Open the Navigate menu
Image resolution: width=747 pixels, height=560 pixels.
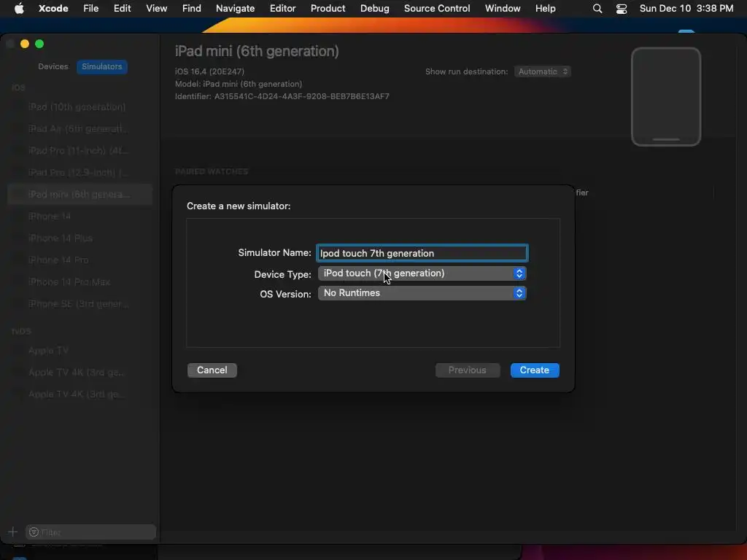tap(236, 9)
